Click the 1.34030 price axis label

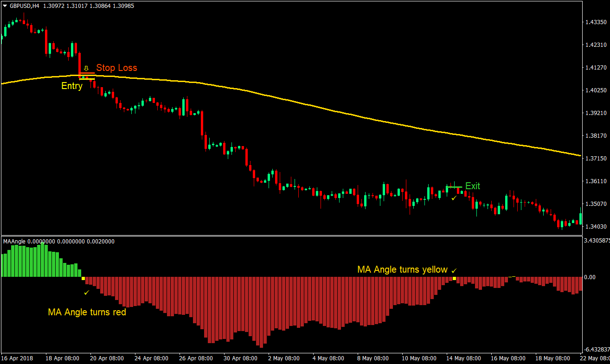coord(596,227)
